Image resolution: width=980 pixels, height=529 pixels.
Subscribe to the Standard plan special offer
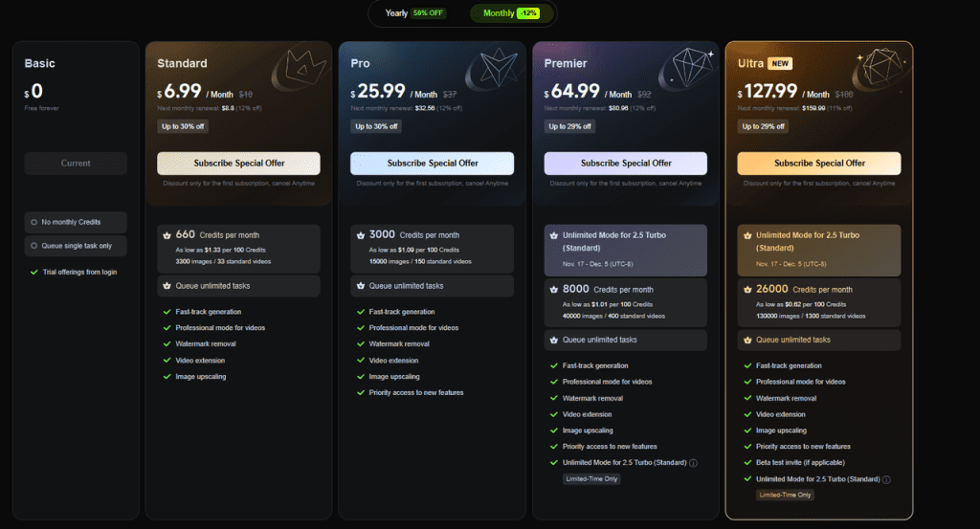click(238, 164)
